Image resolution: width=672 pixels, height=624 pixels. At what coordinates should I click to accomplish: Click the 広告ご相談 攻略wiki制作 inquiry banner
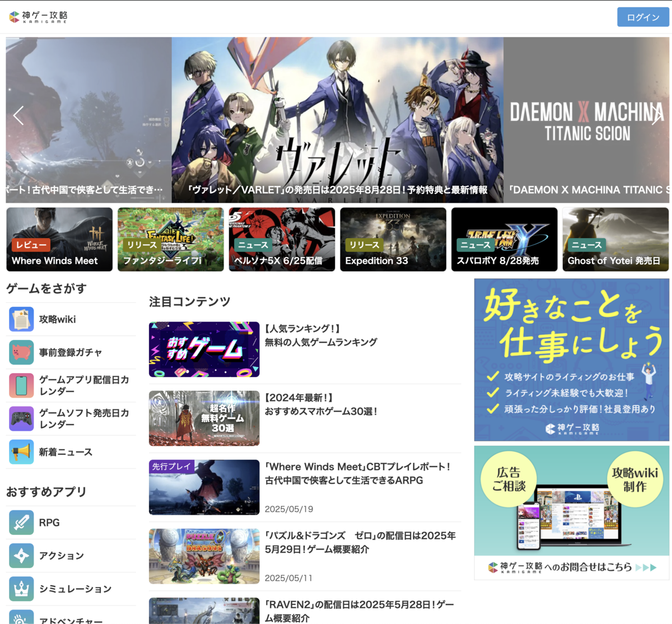click(572, 512)
